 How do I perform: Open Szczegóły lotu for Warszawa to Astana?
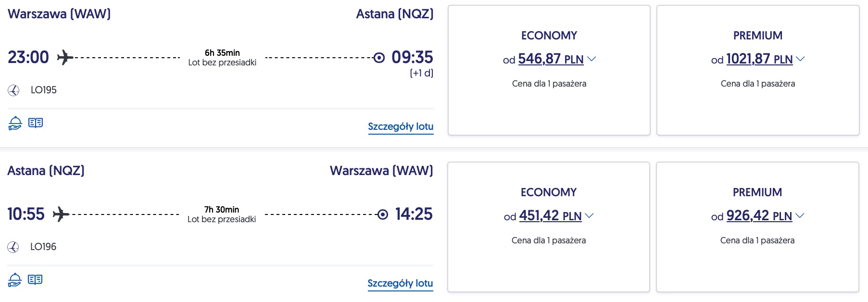(x=401, y=127)
